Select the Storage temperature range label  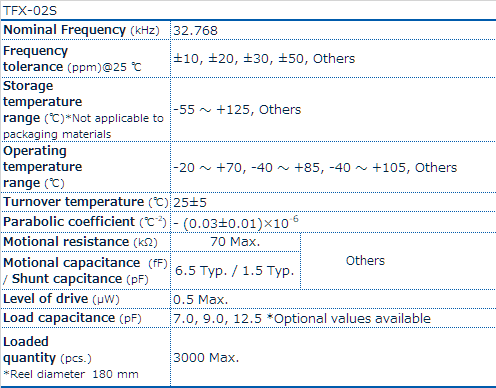point(83,110)
